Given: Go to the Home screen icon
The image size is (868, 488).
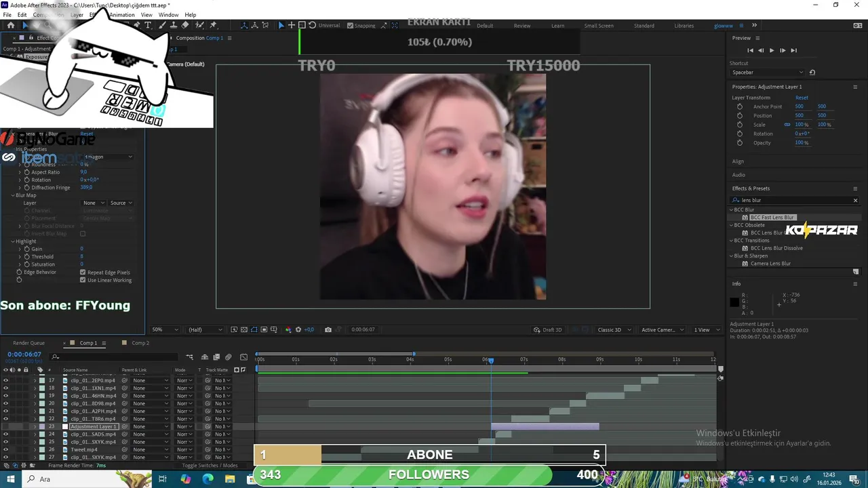Looking at the screenshot, I should coord(10,25).
